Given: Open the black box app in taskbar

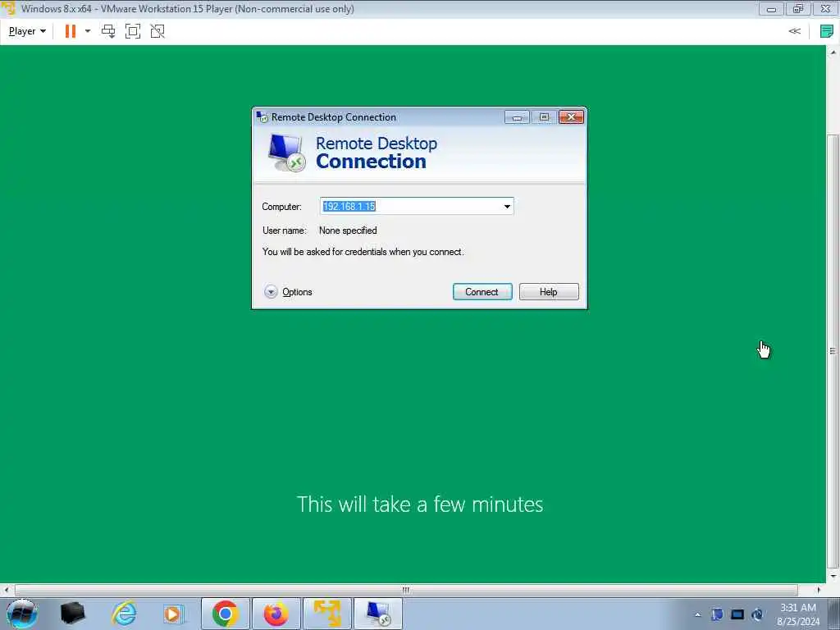Looking at the screenshot, I should 73,614.
